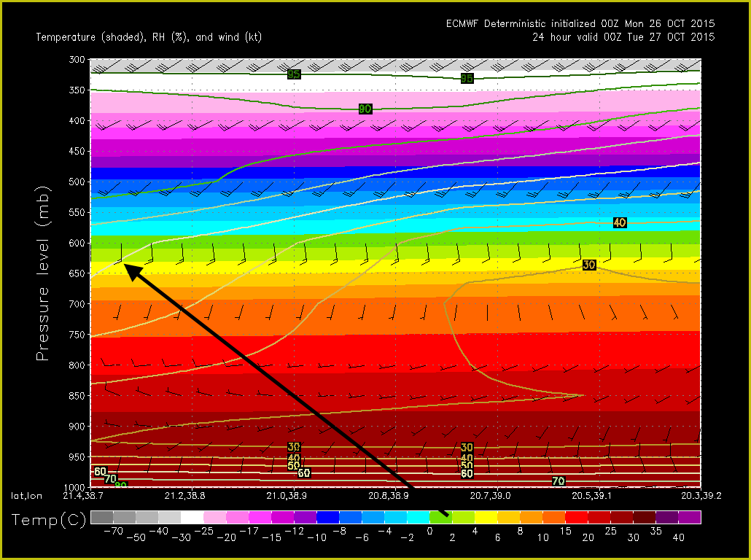Click the 750 pressure tick label
Screen dimensions: 751x560
tap(77, 335)
